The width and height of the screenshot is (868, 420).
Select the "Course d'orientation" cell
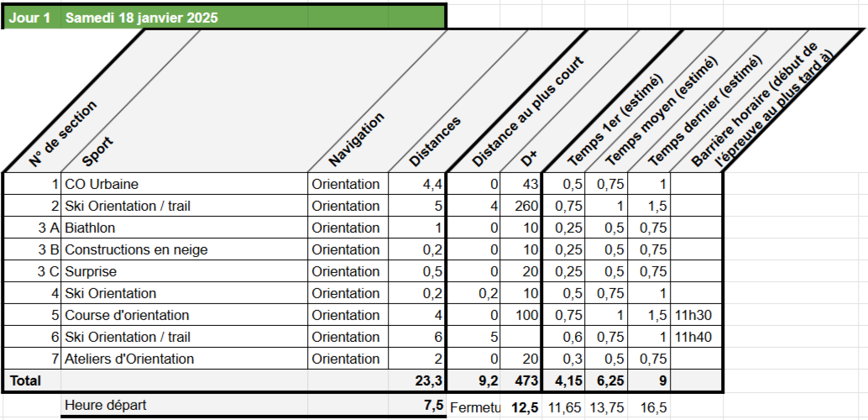coord(127,315)
